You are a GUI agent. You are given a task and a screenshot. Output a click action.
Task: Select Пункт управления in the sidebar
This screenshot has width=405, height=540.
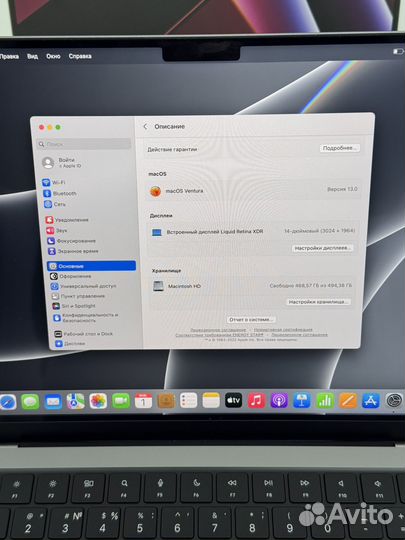click(x=78, y=296)
